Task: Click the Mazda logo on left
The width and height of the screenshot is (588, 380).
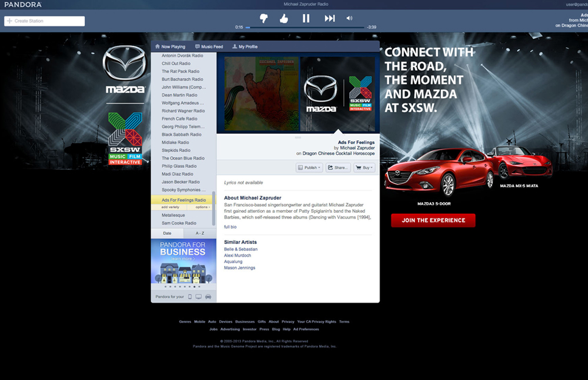Action: click(x=125, y=69)
